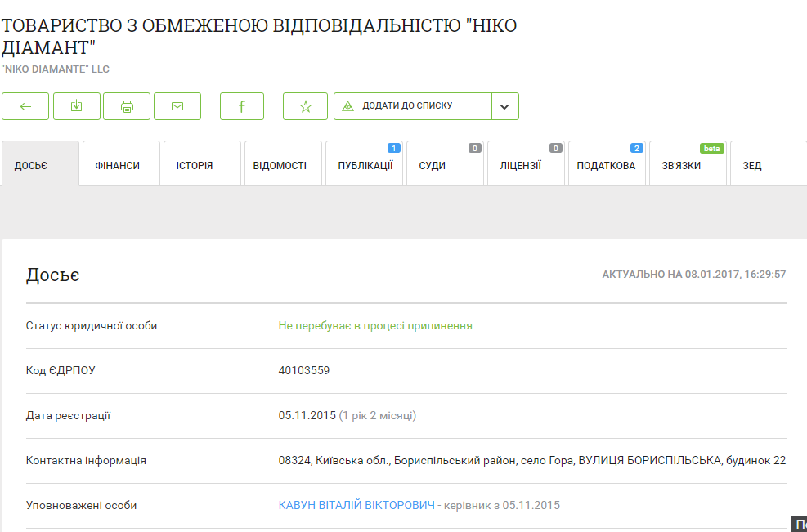Open Кавун Віталій Вікторович link

(356, 505)
